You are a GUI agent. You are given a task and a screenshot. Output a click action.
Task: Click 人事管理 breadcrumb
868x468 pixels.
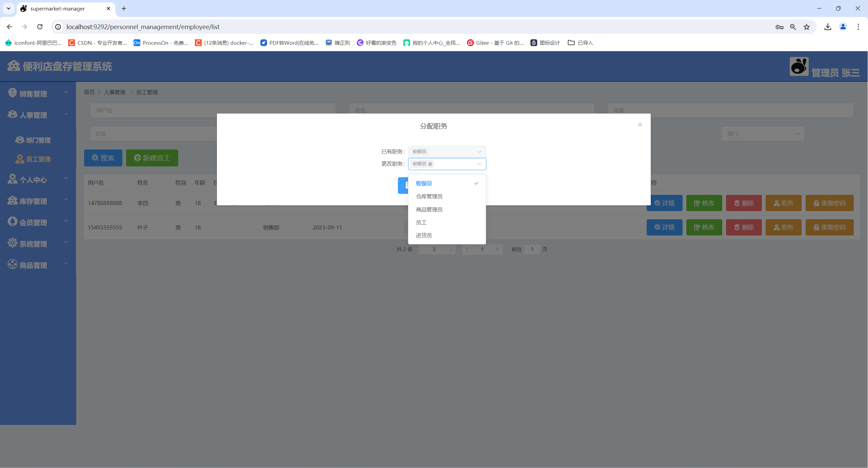[x=115, y=92]
